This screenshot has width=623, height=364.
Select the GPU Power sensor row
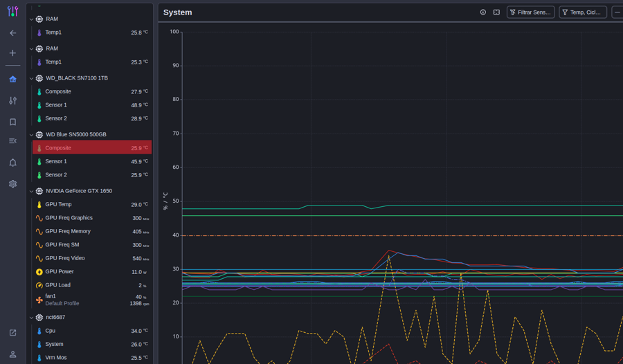92,272
